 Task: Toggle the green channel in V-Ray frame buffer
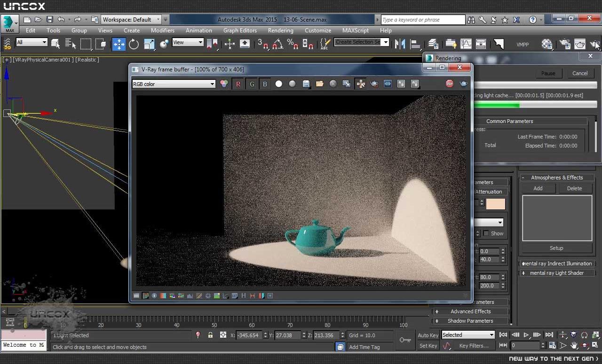point(252,84)
